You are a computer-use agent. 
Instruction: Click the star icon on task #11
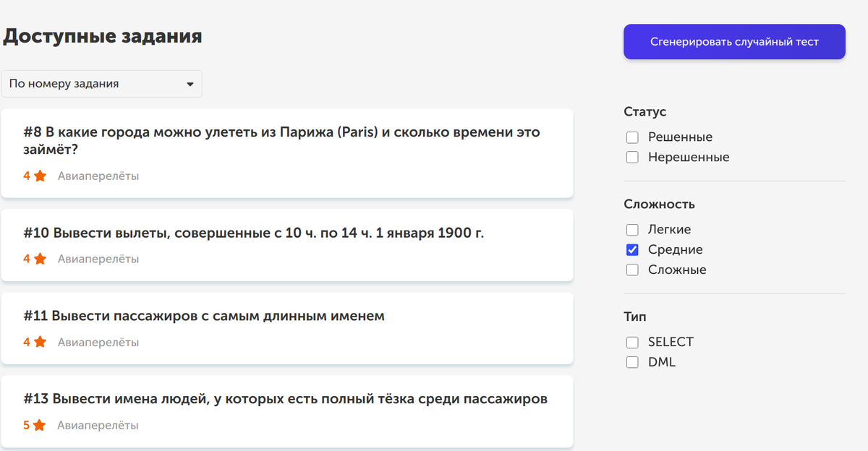pyautogui.click(x=40, y=342)
